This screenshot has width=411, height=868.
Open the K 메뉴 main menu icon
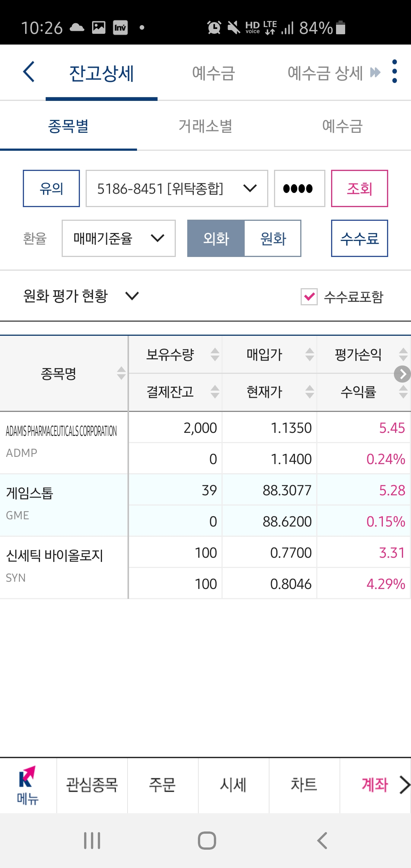pyautogui.click(x=27, y=785)
